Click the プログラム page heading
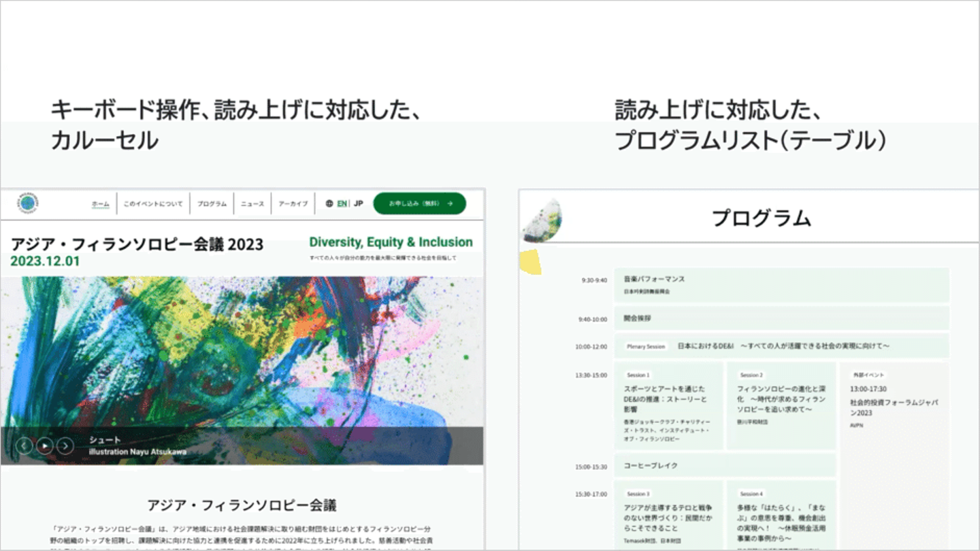980x551 pixels. pyautogui.click(x=762, y=218)
